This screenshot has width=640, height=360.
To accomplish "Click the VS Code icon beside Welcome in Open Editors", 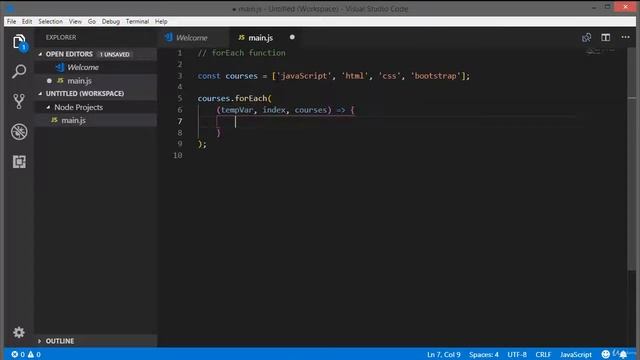I will point(60,67).
